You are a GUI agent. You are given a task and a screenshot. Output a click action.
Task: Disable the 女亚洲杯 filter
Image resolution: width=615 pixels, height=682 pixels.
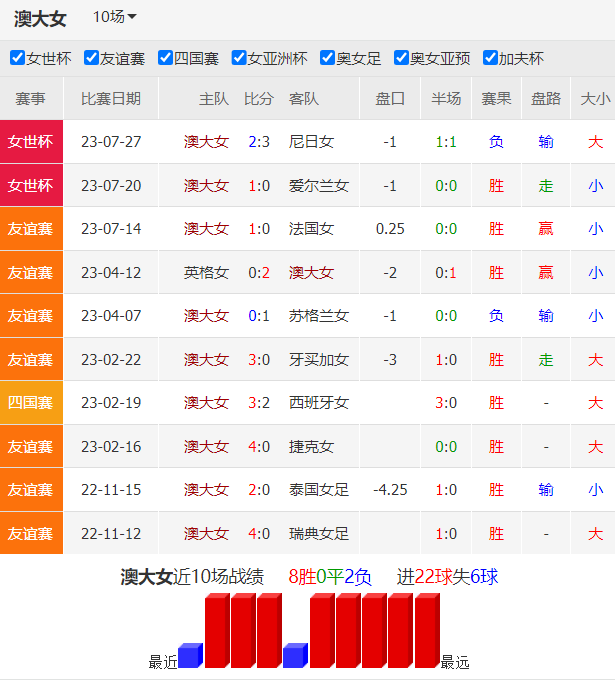click(x=239, y=58)
